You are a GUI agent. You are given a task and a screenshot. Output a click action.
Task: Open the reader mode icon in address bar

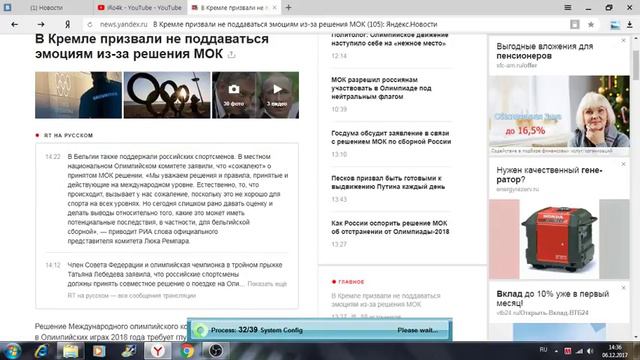[575, 24]
